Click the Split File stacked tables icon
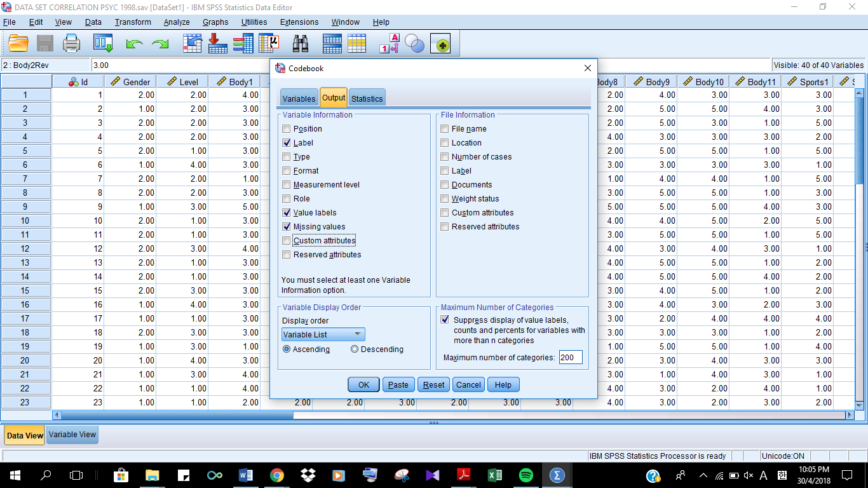The width and height of the screenshot is (868, 488). click(x=332, y=43)
